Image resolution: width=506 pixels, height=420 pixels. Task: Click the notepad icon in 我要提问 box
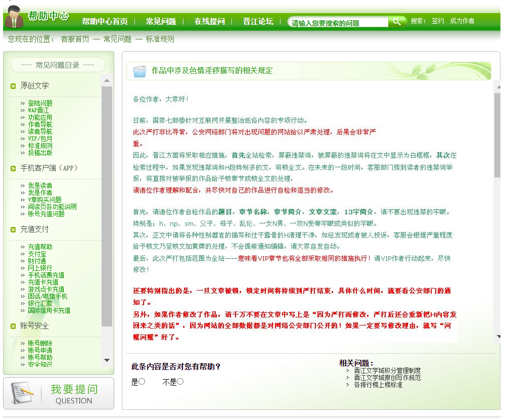(x=22, y=392)
